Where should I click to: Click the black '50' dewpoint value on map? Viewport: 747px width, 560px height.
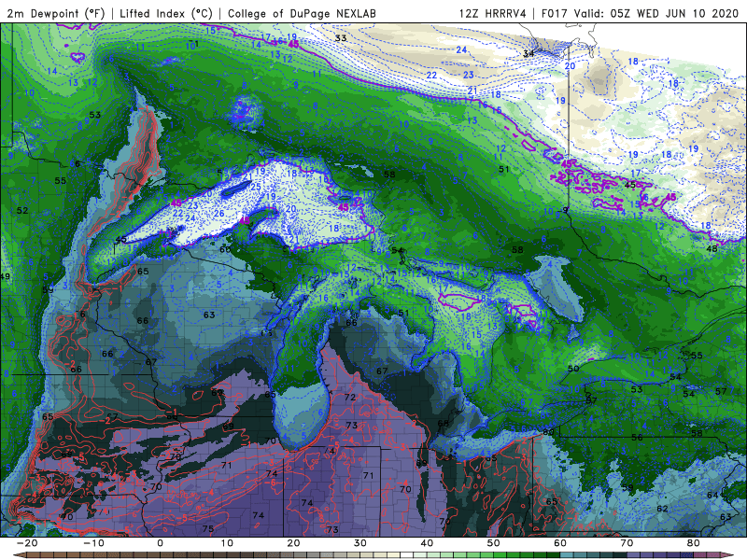[573, 369]
